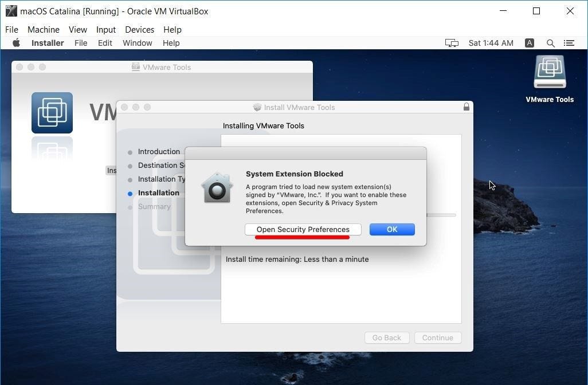Viewport: 588px width, 385px height.
Task: Click Open Security Preferences button
Action: [303, 229]
